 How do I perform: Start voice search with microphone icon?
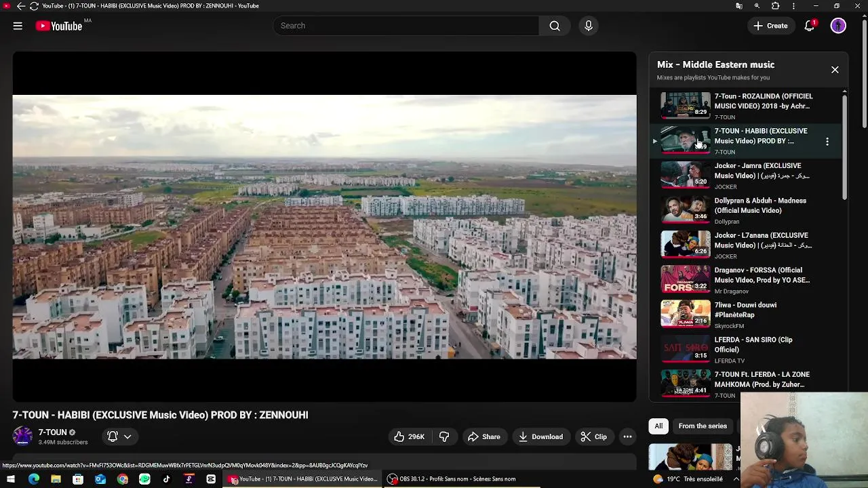pyautogui.click(x=589, y=26)
